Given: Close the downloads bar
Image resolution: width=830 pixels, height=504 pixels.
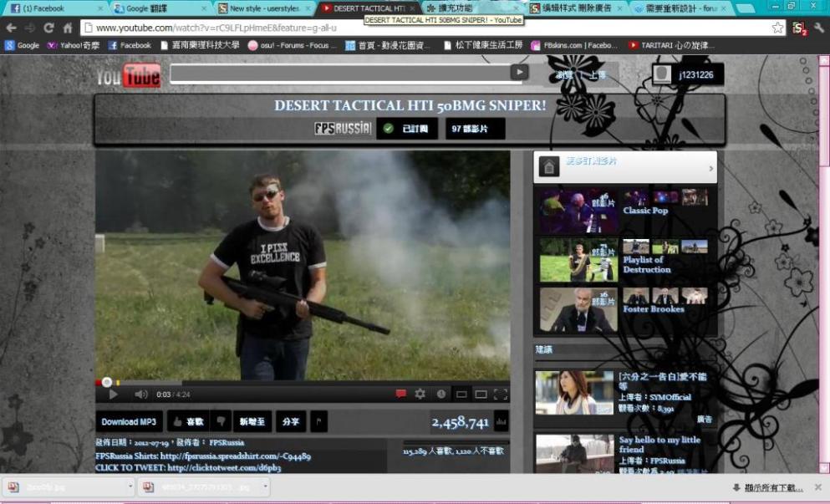Looking at the screenshot, I should click(817, 487).
